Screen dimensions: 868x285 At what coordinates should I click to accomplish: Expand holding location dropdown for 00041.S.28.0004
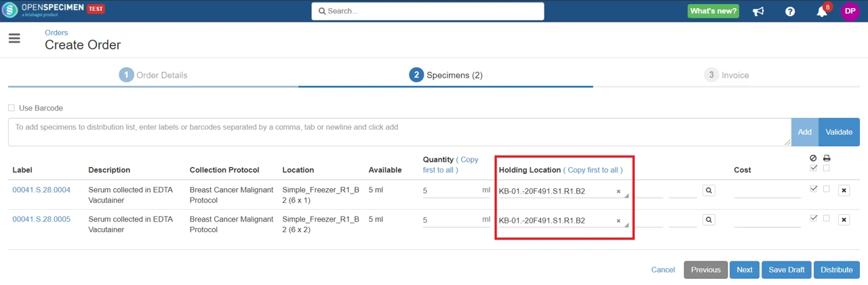tap(626, 195)
